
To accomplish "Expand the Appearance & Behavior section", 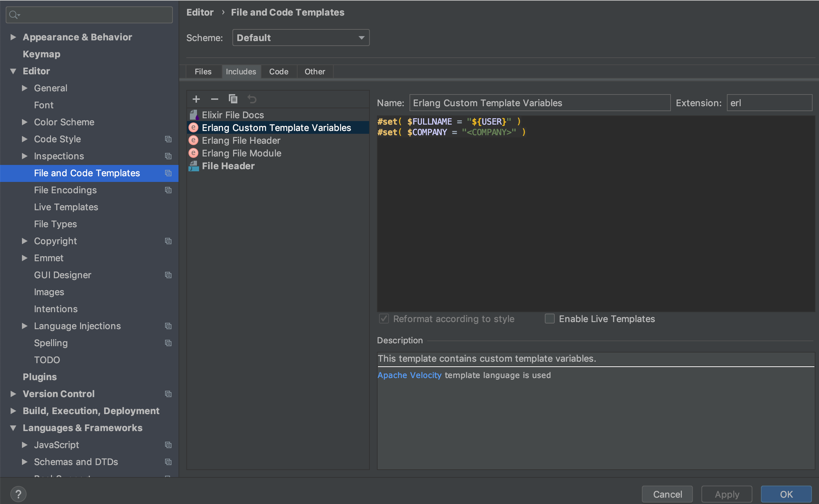I will (13, 37).
